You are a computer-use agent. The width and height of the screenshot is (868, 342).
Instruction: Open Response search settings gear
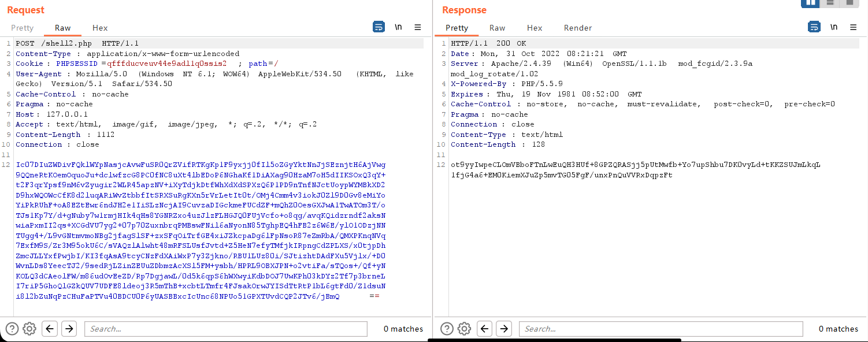coord(465,329)
